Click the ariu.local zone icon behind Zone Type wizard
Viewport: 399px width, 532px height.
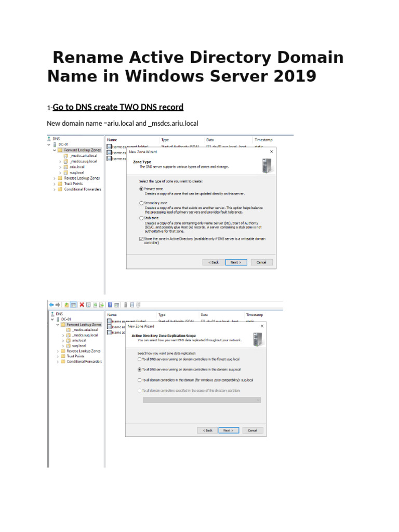[66, 167]
